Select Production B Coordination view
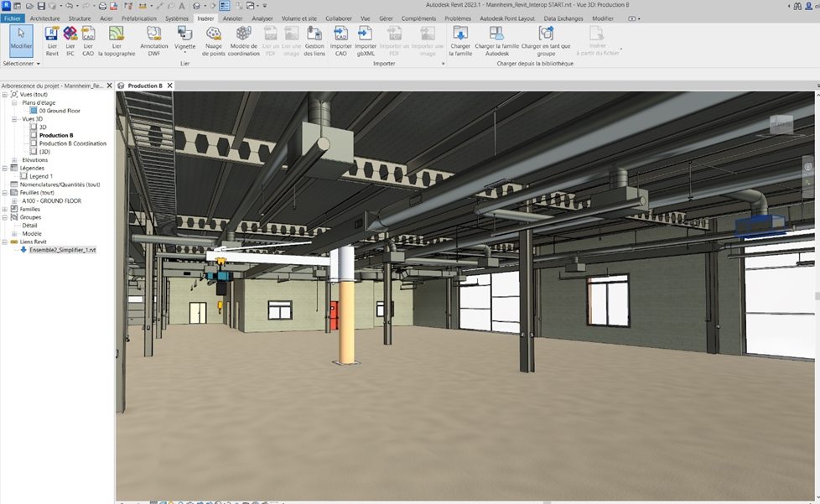 73,143
